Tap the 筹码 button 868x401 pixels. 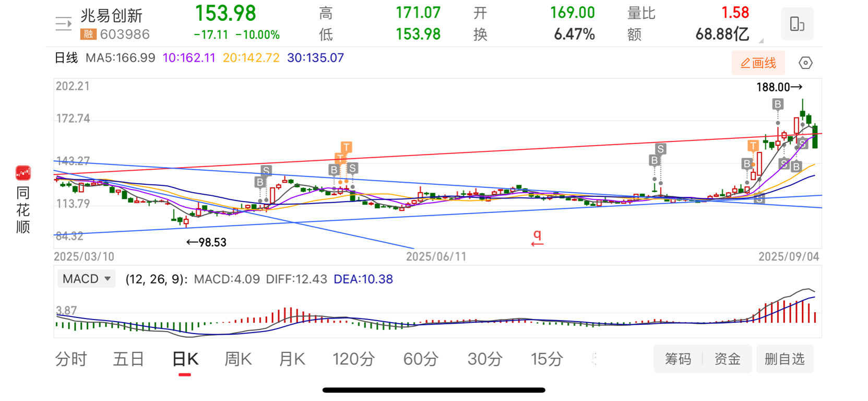[x=678, y=359]
